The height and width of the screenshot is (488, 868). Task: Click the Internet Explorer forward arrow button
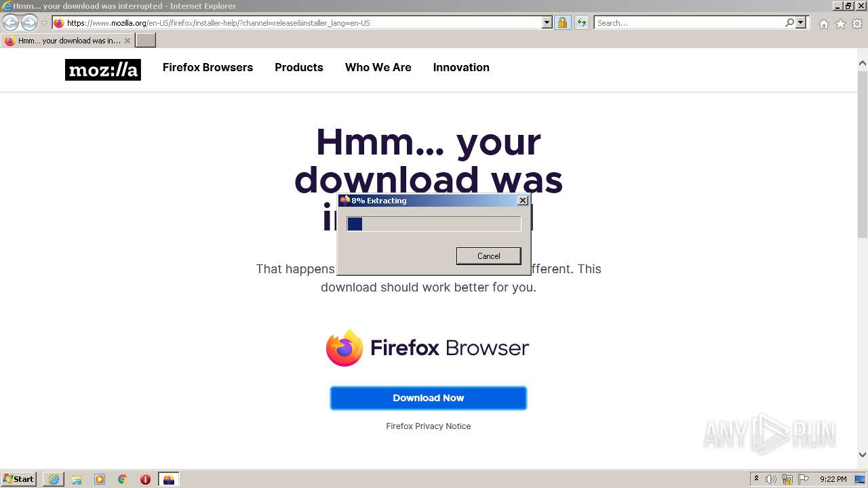[29, 23]
